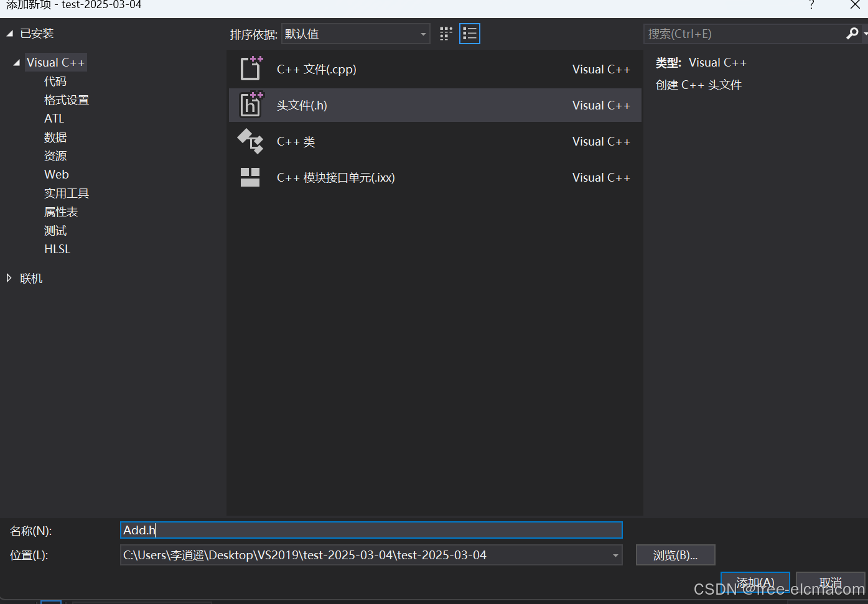Image resolution: width=868 pixels, height=604 pixels.
Task: Click the C++ 模块接口单元(.ixx) row label
Action: [335, 177]
